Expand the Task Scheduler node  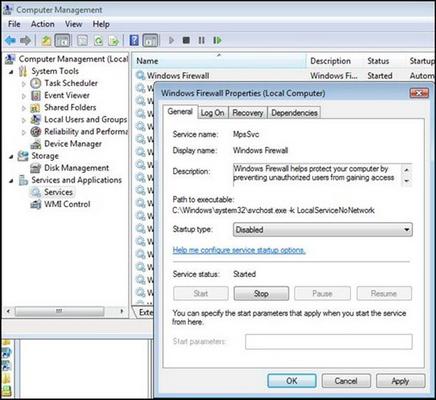pyautogui.click(x=24, y=84)
